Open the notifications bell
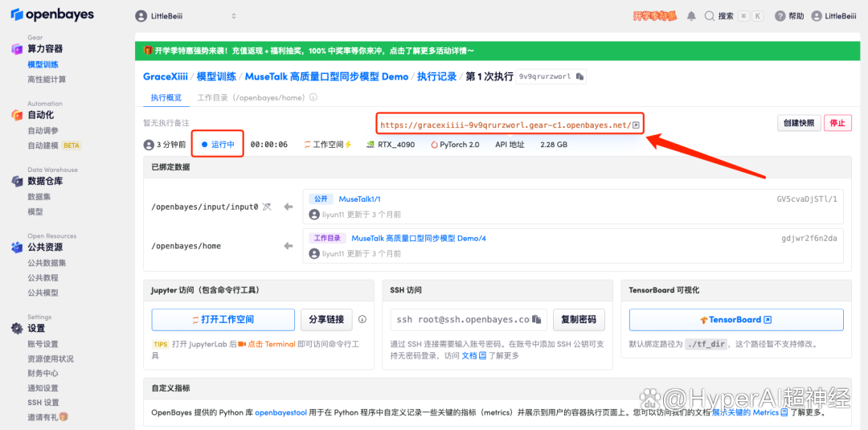Image resolution: width=868 pixels, height=430 pixels. [691, 16]
